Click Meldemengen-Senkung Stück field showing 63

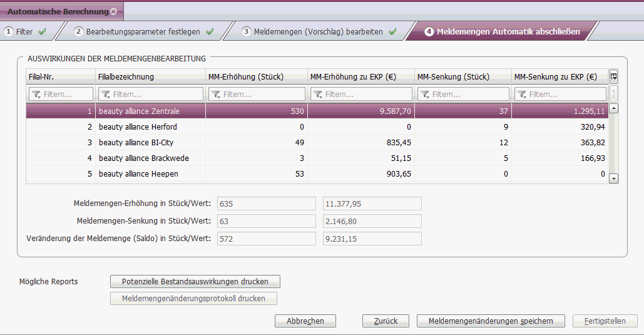tap(267, 221)
